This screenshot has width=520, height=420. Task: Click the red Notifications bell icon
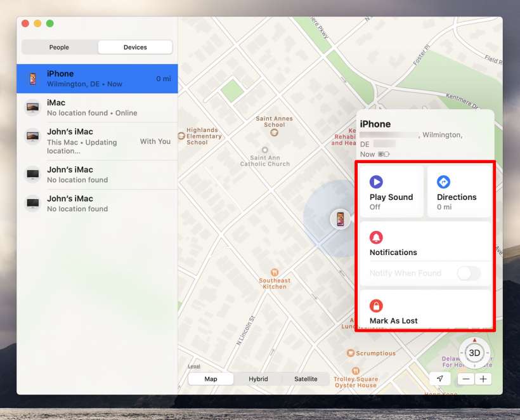point(376,237)
